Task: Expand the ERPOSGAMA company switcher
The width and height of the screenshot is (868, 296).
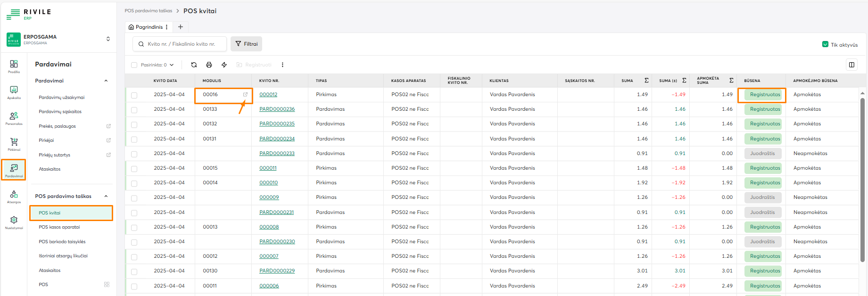Action: pyautogui.click(x=108, y=39)
